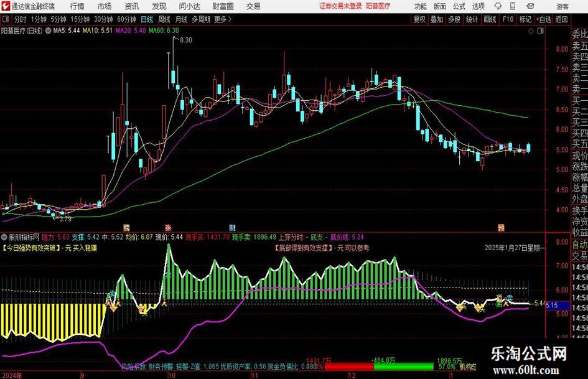The height and width of the screenshot is (379, 588).
Task: Click the mobile phone icon
Action: click(x=513, y=6)
